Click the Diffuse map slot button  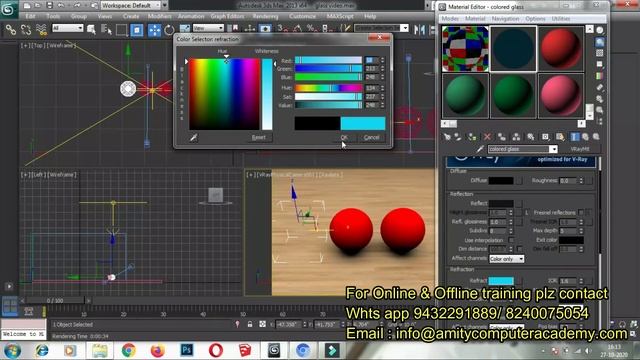tap(519, 180)
